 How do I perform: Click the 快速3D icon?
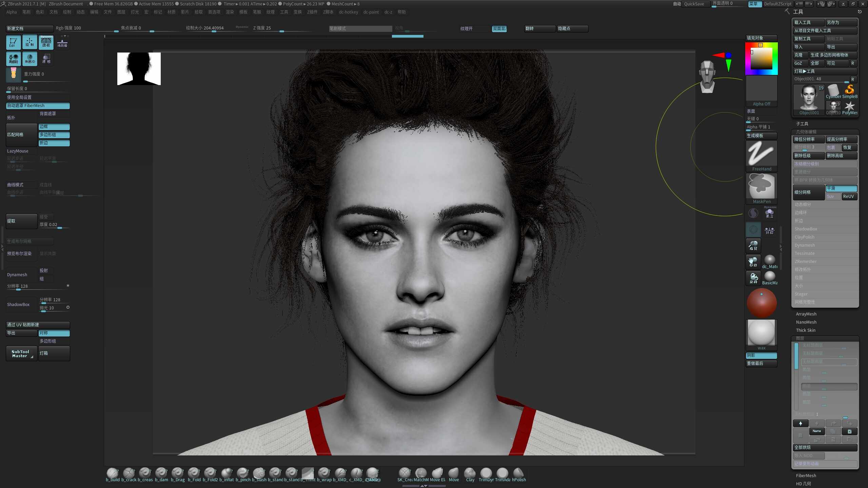(x=30, y=59)
